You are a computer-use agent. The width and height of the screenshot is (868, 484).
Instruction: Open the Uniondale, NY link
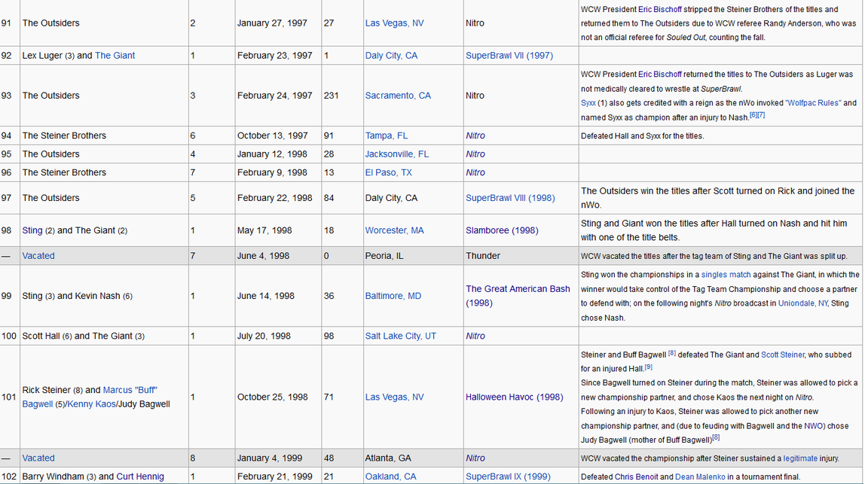click(x=802, y=303)
